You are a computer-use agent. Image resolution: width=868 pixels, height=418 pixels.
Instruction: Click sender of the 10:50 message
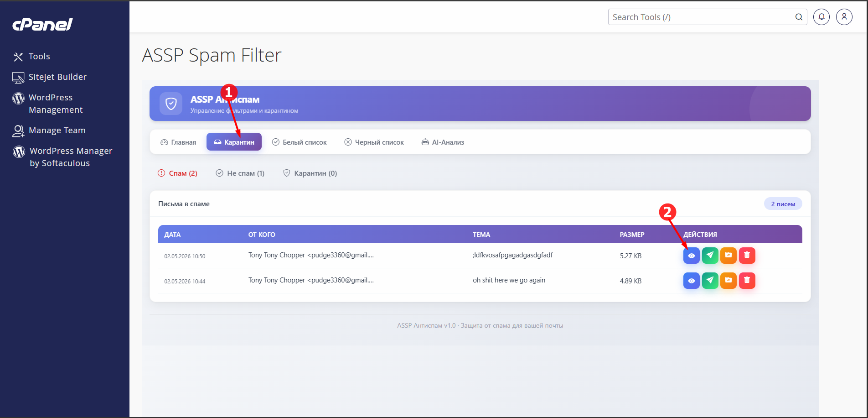311,255
